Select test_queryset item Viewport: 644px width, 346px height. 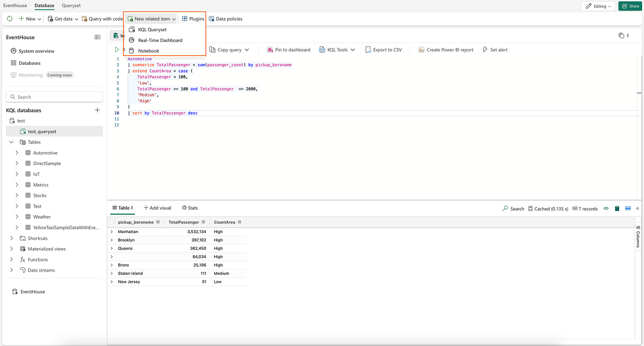[x=54, y=131]
